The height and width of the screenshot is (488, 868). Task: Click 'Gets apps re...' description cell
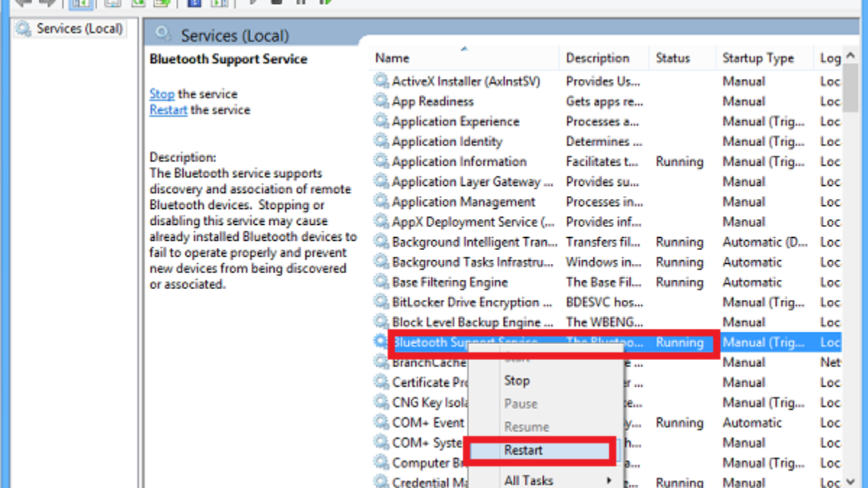[604, 101]
